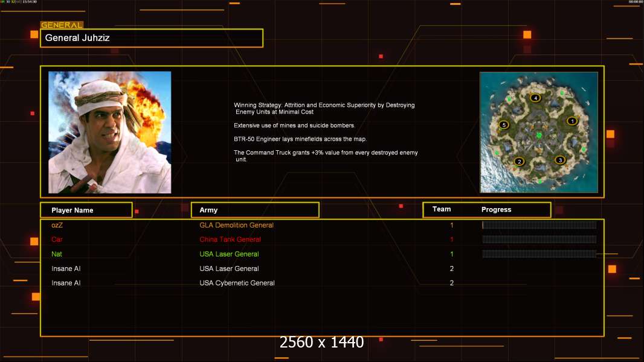
Task: Click the Army column header
Action: [255, 210]
